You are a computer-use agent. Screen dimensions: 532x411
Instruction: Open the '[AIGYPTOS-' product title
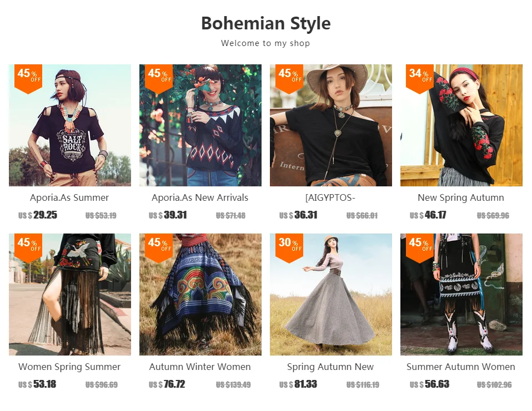(330, 197)
